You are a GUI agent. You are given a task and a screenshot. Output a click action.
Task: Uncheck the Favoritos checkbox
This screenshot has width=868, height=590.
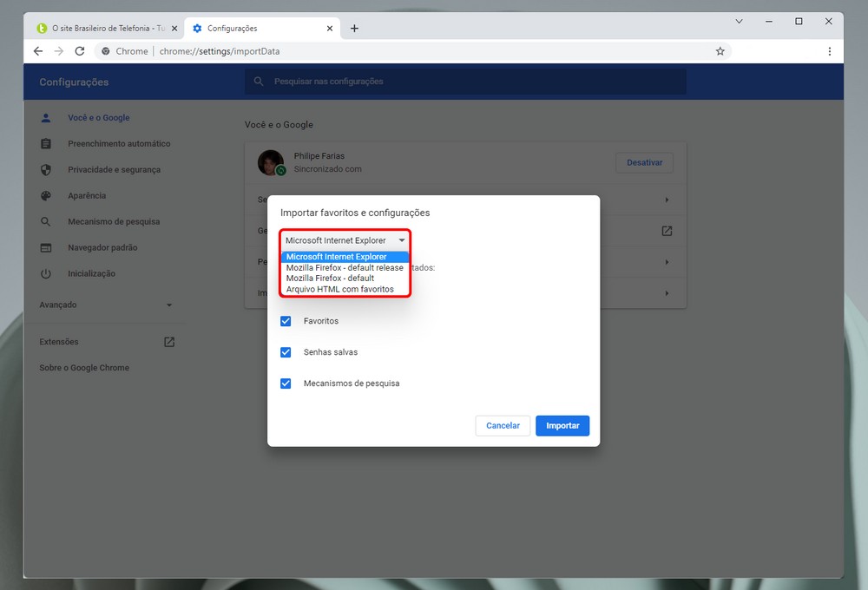coord(286,321)
